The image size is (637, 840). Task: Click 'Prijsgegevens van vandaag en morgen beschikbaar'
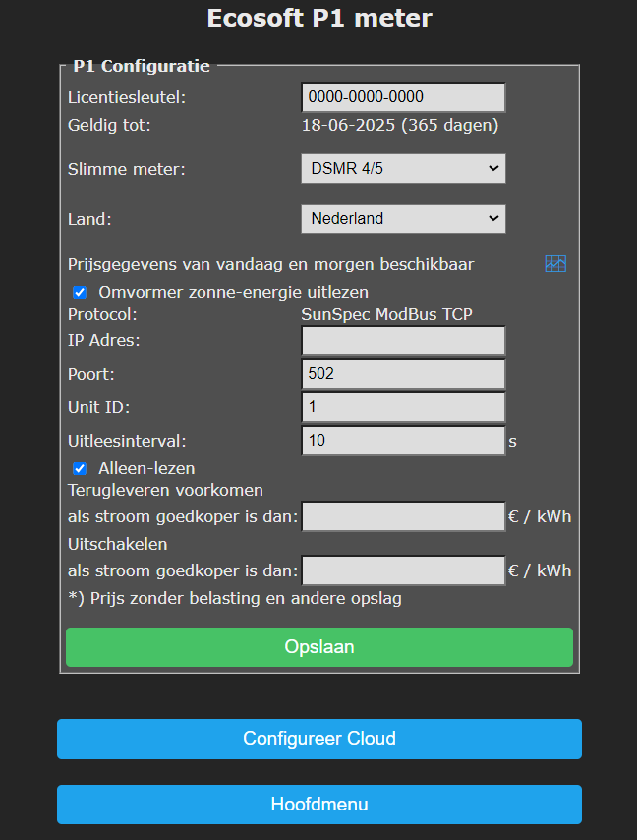[x=271, y=265]
